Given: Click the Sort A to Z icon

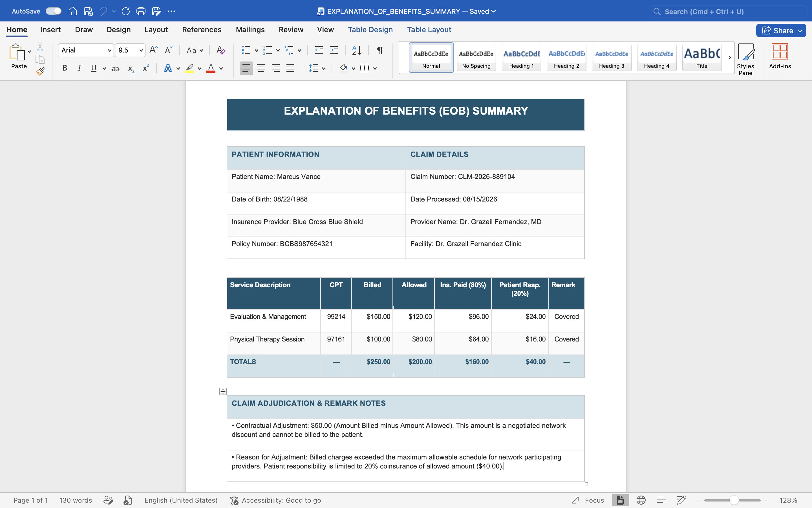Looking at the screenshot, I should pyautogui.click(x=357, y=50).
